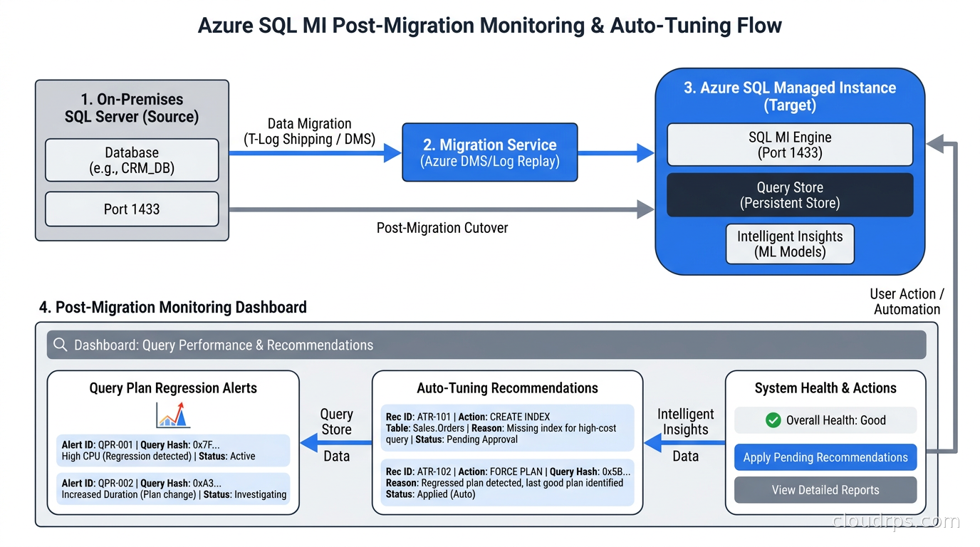The image size is (980, 547).
Task: Click '1. On-Premises SQL Server (Source)' title
Action: (x=132, y=108)
